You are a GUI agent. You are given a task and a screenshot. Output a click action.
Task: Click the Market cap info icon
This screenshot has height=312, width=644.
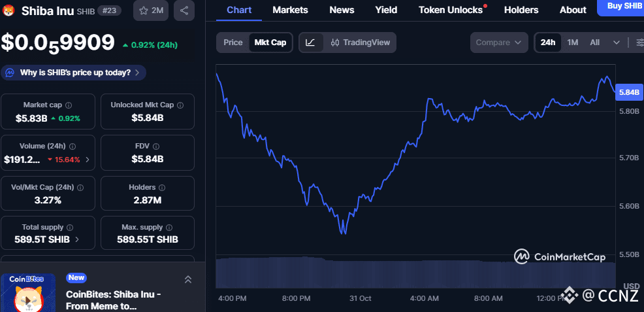[x=69, y=105]
